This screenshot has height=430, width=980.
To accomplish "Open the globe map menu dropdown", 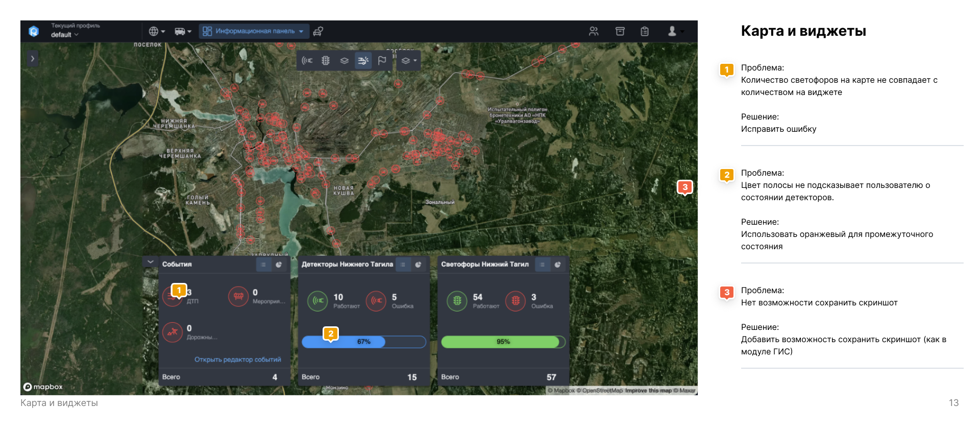I will (157, 31).
